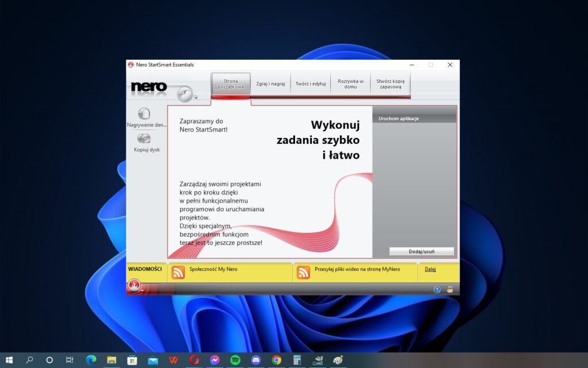This screenshot has height=368, width=588.
Task: Open the Twórz i edytuj tab
Action: pyautogui.click(x=311, y=84)
